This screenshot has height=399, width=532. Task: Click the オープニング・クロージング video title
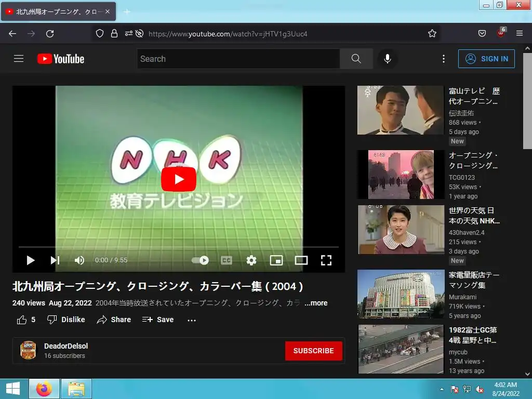[x=473, y=161]
